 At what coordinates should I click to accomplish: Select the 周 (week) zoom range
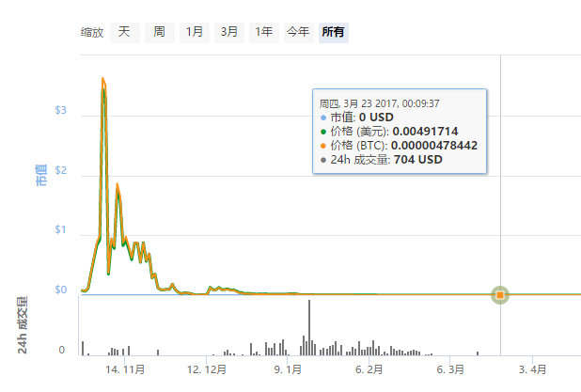pos(160,32)
